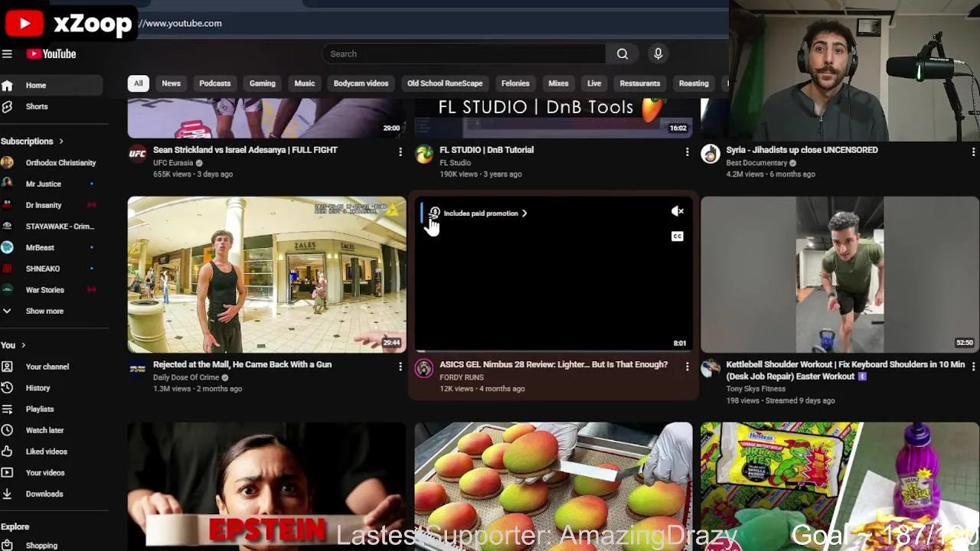Click FORDY RUNS channel avatar
This screenshot has width=980, height=551.
[x=423, y=369]
